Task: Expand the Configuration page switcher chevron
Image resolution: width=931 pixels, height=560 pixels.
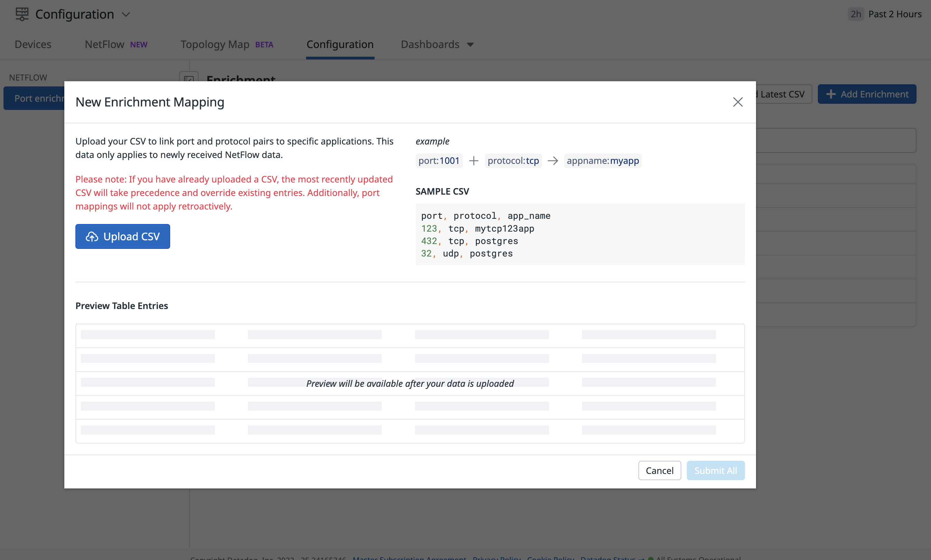Action: (x=126, y=14)
